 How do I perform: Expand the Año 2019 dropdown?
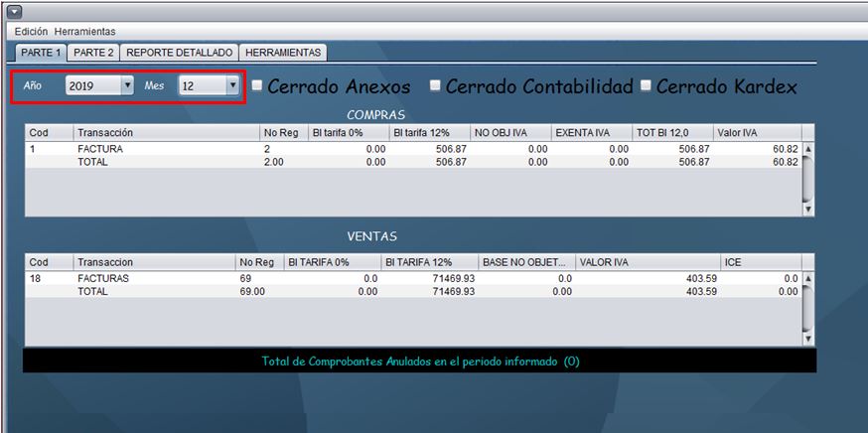[126, 86]
